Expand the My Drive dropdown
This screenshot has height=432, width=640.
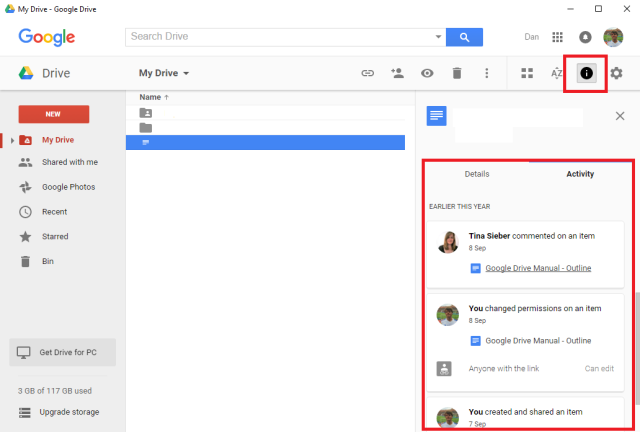[x=164, y=73]
